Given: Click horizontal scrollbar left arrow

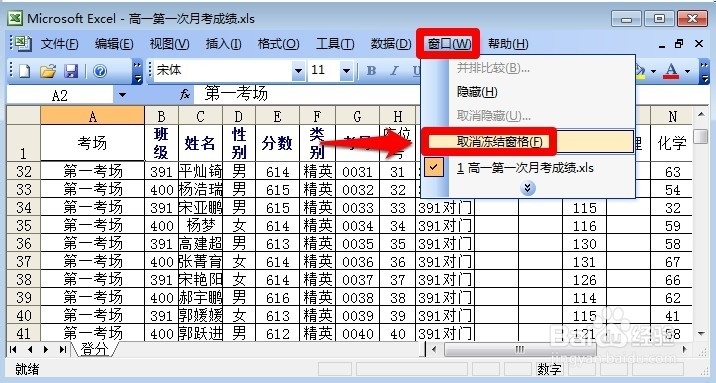Looking at the screenshot, I should point(434,350).
